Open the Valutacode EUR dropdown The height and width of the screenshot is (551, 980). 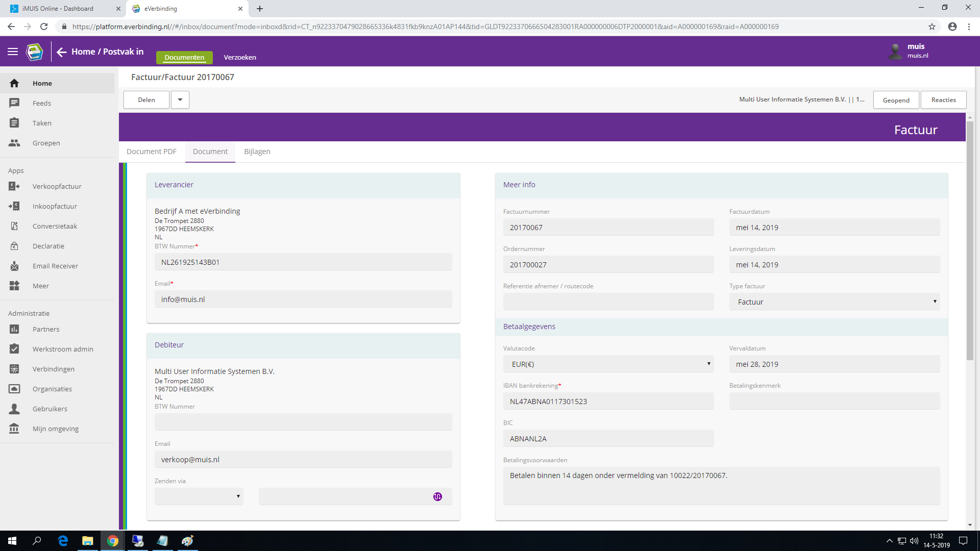click(x=608, y=364)
